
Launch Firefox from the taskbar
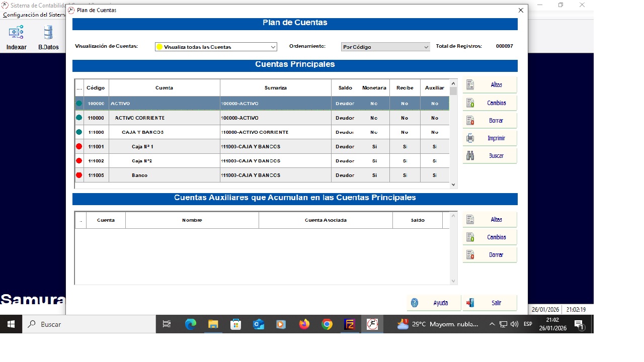[304, 324]
